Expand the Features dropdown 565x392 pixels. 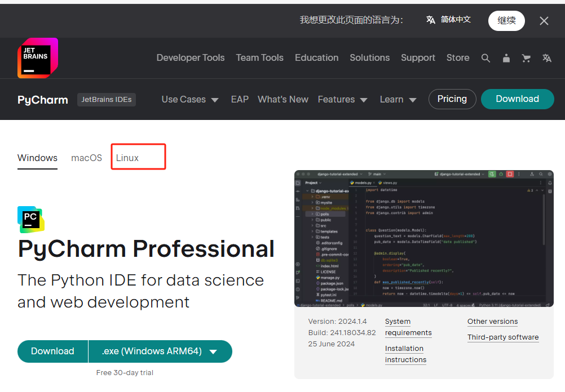coord(342,99)
